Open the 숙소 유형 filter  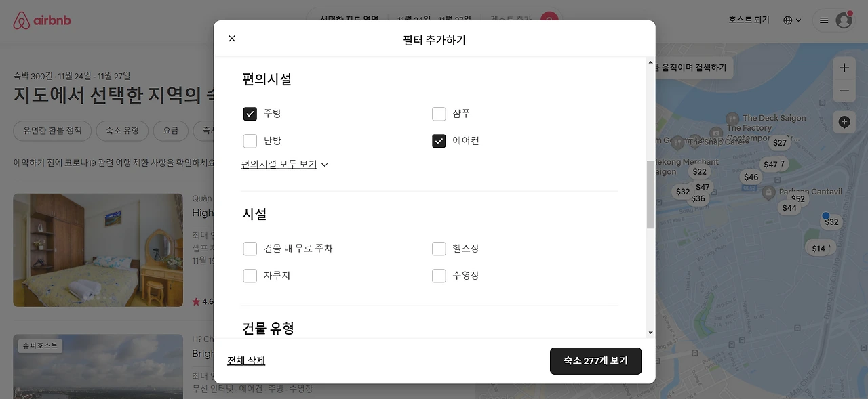pos(122,130)
